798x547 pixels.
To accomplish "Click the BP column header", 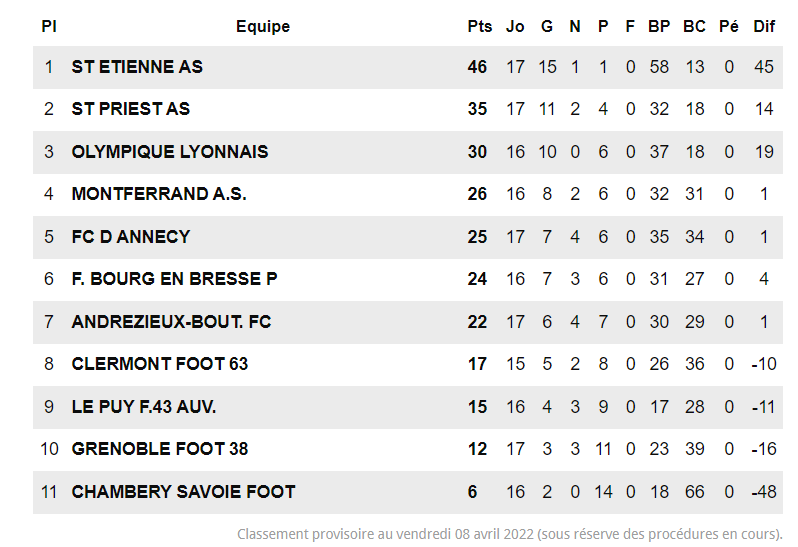I will pos(659,26).
